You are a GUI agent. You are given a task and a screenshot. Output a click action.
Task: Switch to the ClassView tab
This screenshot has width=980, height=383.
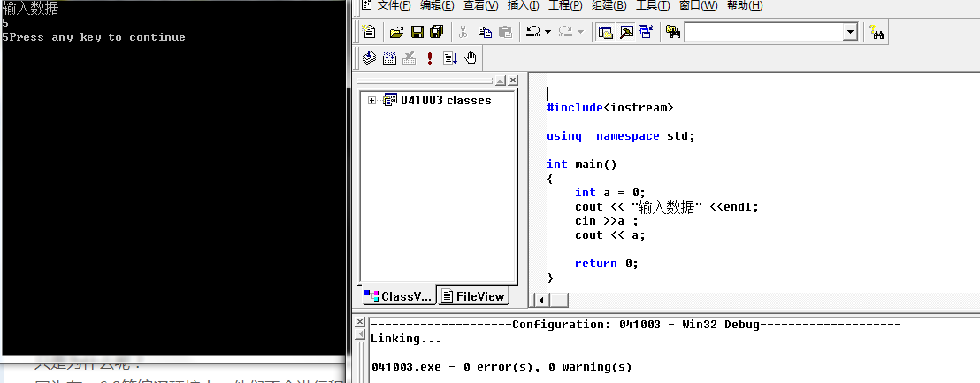point(399,296)
